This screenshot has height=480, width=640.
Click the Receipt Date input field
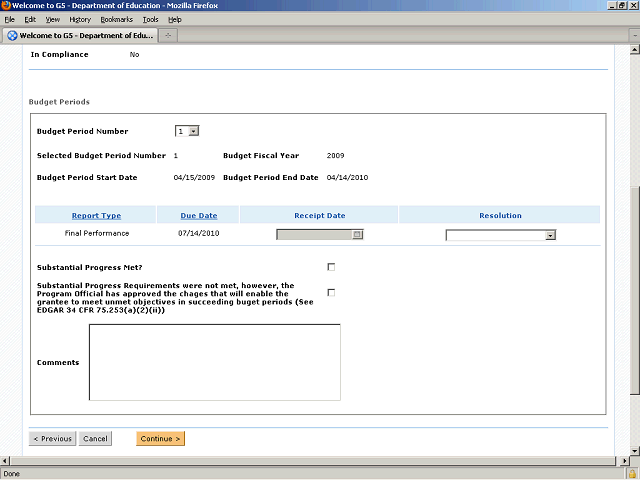click(x=314, y=235)
